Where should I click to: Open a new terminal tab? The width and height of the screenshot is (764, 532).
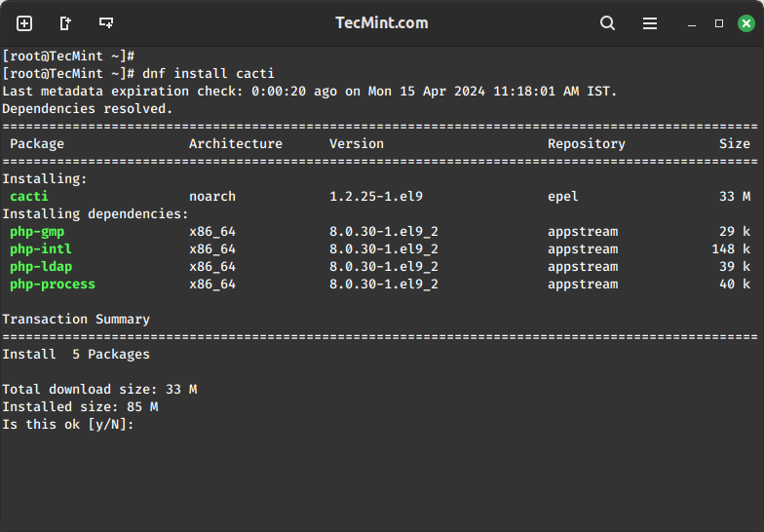(x=24, y=23)
